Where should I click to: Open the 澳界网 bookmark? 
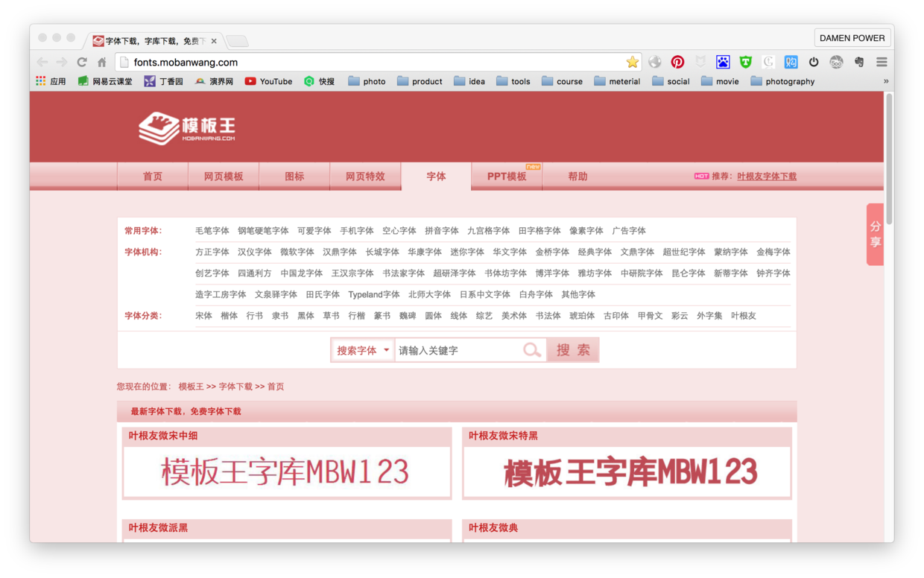click(x=214, y=81)
